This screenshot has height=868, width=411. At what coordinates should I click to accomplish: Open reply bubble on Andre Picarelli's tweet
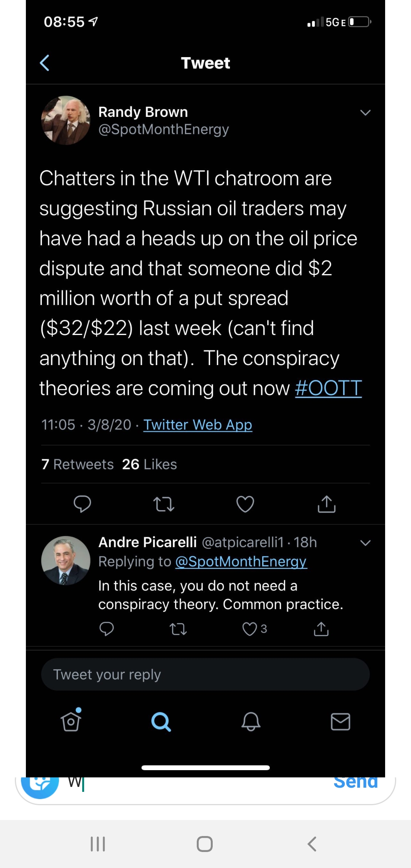107,629
